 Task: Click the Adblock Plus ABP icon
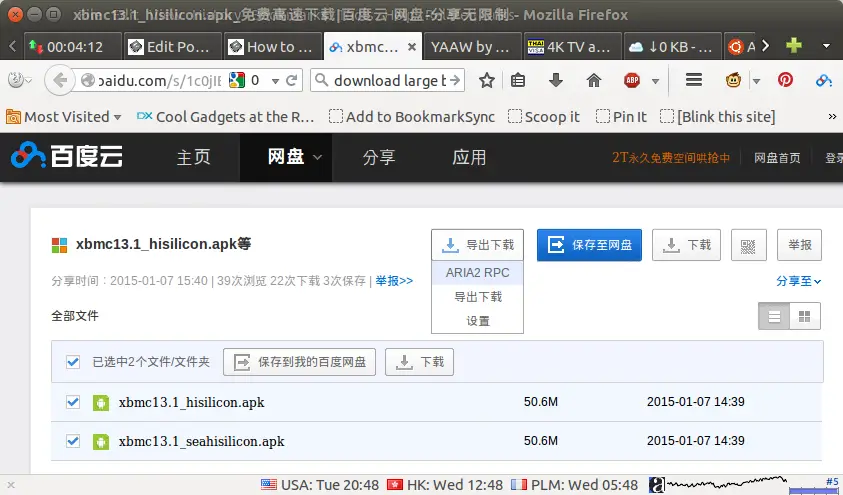coord(632,81)
